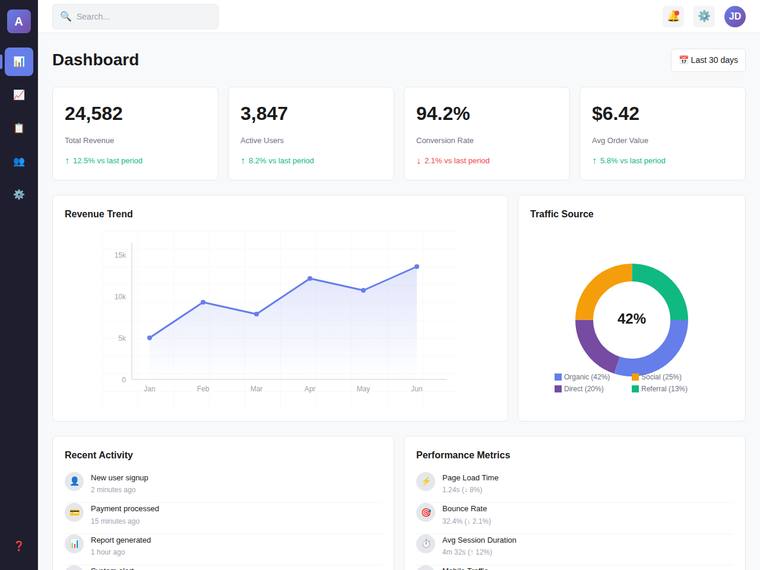This screenshot has height=570, width=760.
Task: Select the Active Users card
Action: 311,134
